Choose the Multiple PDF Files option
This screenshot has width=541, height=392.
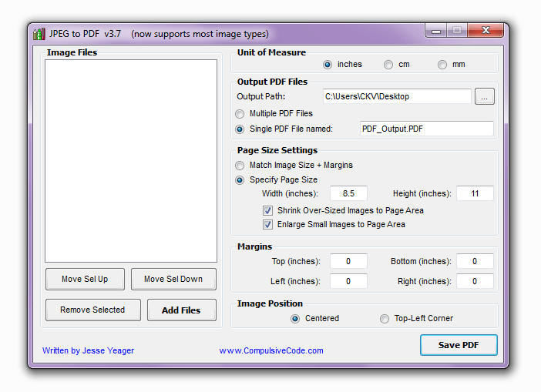(240, 114)
